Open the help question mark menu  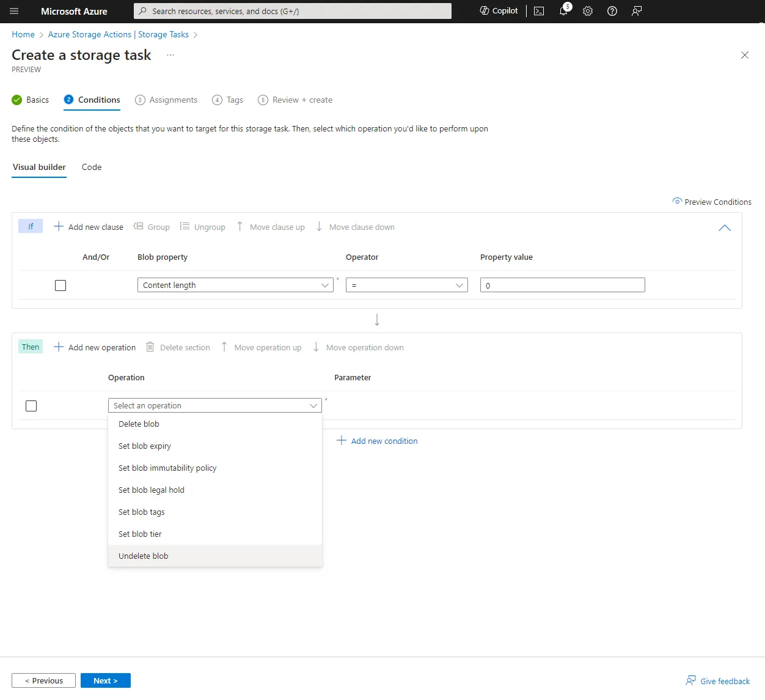pos(612,11)
